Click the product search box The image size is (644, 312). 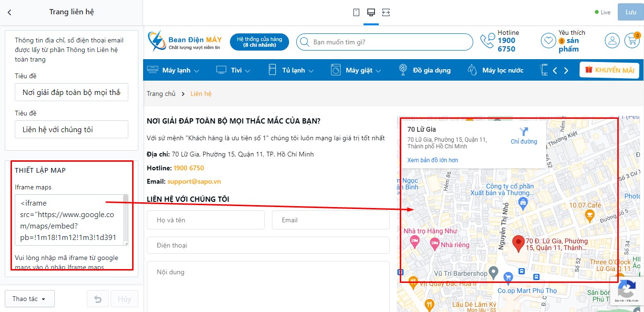coord(384,42)
